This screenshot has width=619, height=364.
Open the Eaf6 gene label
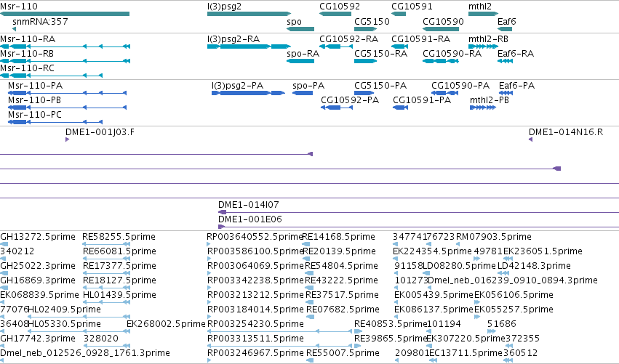(x=506, y=21)
